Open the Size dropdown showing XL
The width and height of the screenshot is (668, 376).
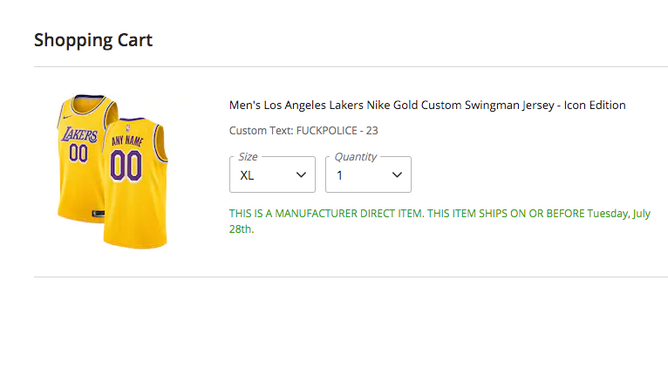272,175
